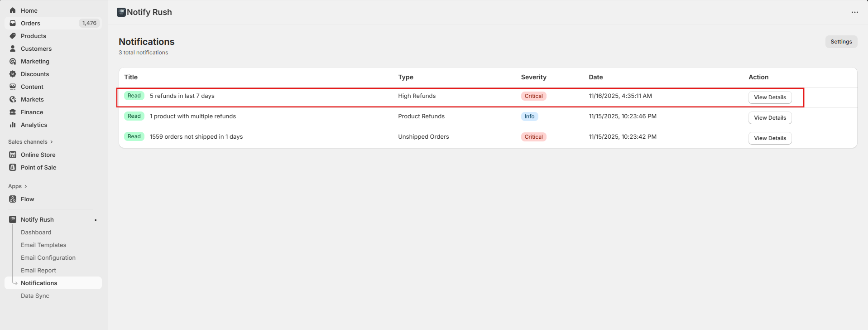Go to Email Templates page
868x330 pixels.
coord(43,245)
